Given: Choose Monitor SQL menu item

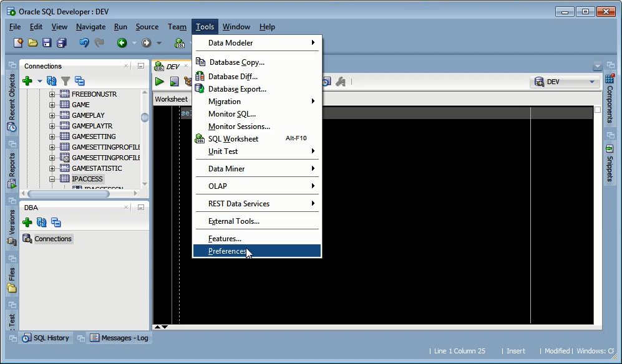Looking at the screenshot, I should (x=256, y=114).
